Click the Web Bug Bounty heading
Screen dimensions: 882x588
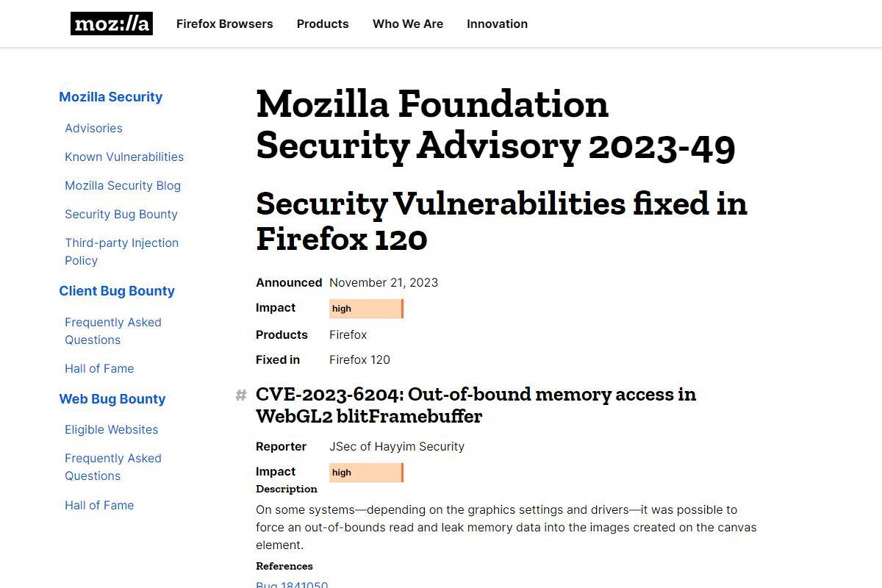[112, 399]
